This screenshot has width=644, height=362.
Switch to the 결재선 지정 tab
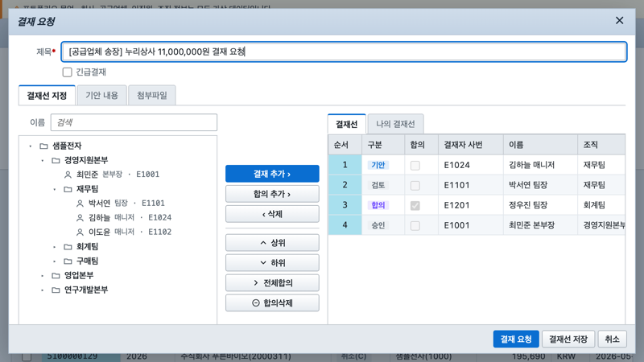click(47, 96)
